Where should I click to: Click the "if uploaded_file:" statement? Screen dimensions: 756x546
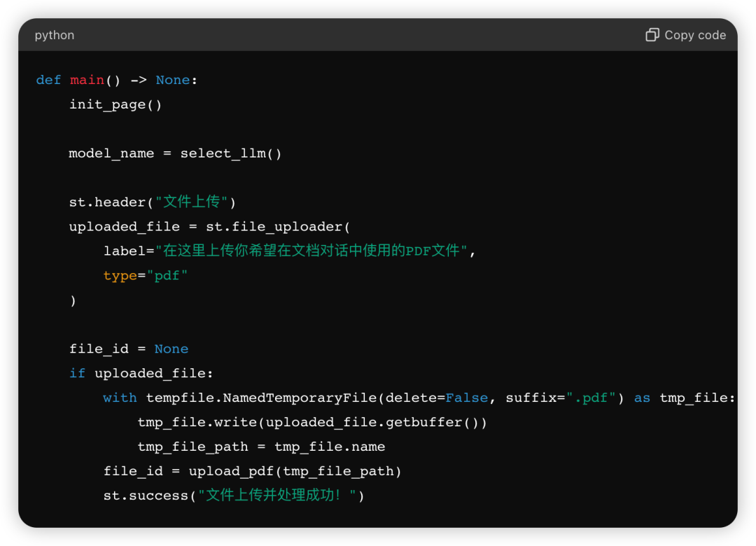point(141,373)
